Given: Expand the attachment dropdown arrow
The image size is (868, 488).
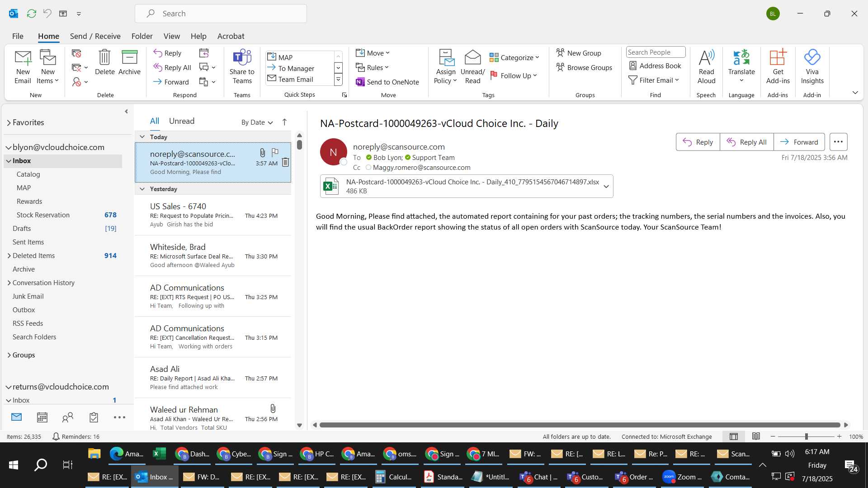Looking at the screenshot, I should 606,186.
